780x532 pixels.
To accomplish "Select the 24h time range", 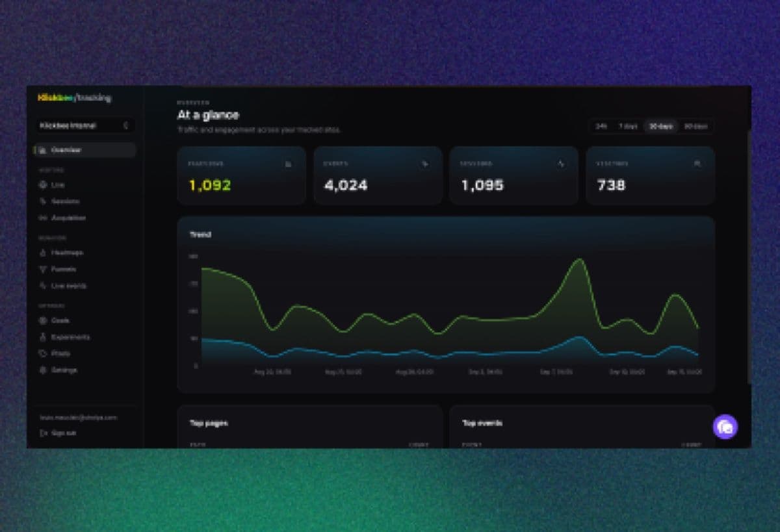I will tap(601, 126).
